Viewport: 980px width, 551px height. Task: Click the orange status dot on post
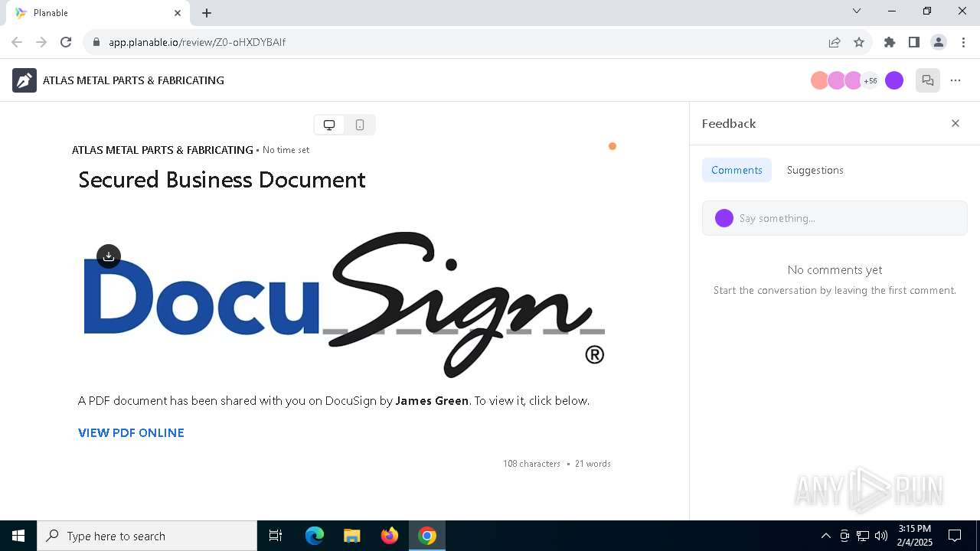(612, 146)
